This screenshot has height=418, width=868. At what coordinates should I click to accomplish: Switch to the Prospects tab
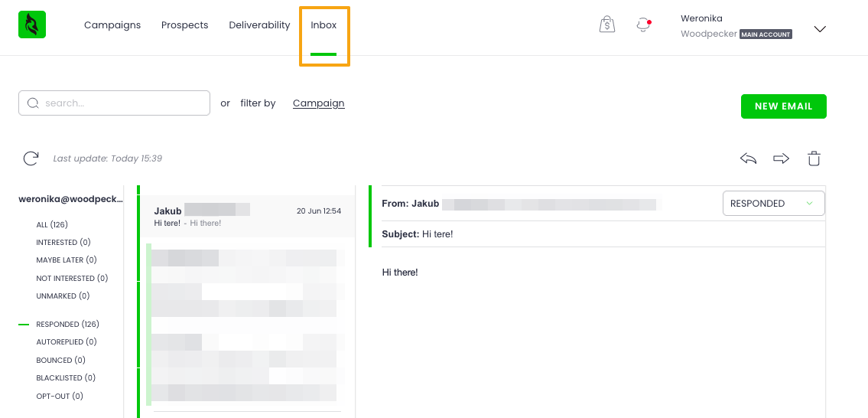[184, 25]
